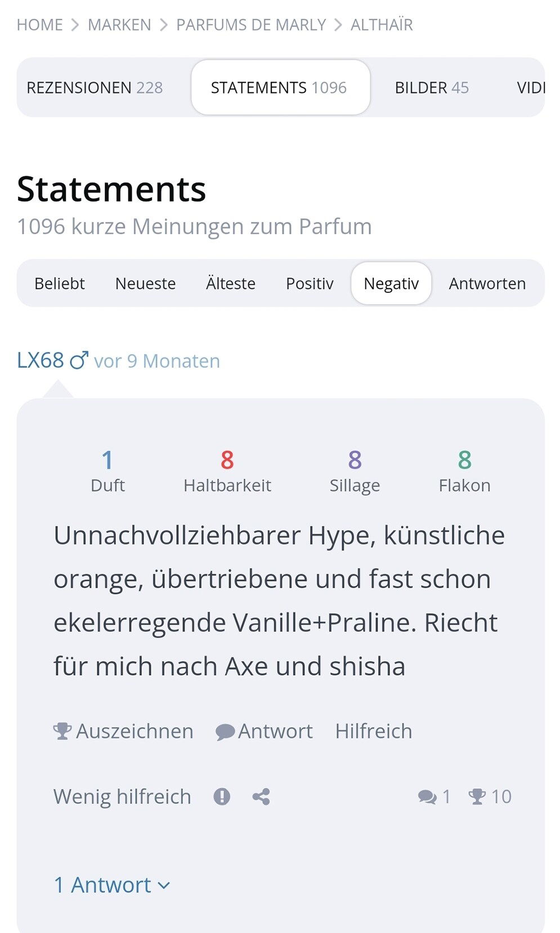Show Neueste statements

[x=145, y=283]
